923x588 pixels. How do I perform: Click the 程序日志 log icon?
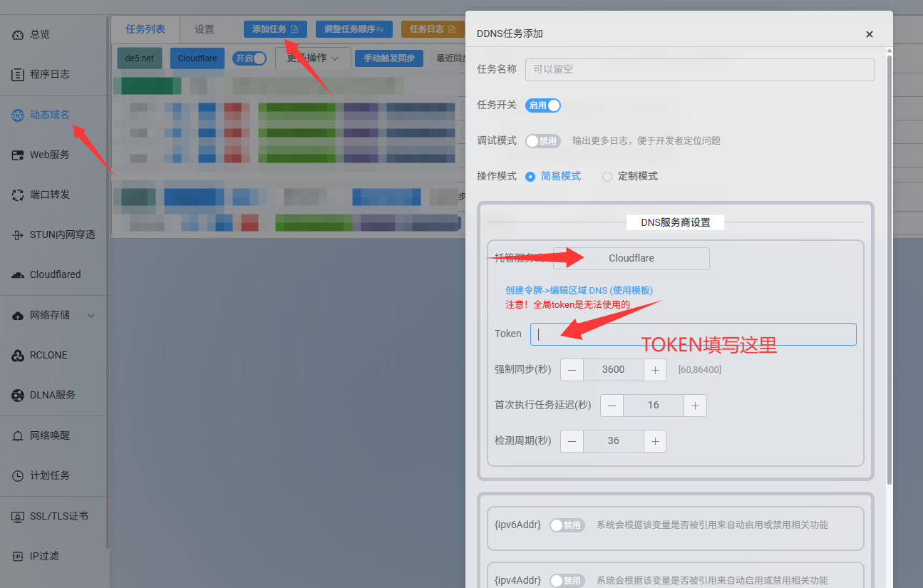18,74
